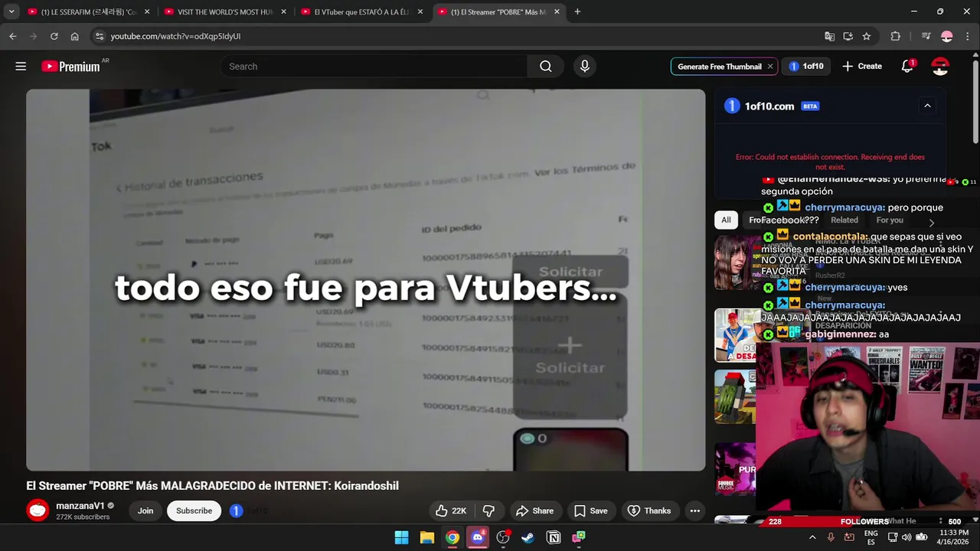The width and height of the screenshot is (980, 551).
Task: Show next filter chips with right arrow
Action: (x=931, y=222)
